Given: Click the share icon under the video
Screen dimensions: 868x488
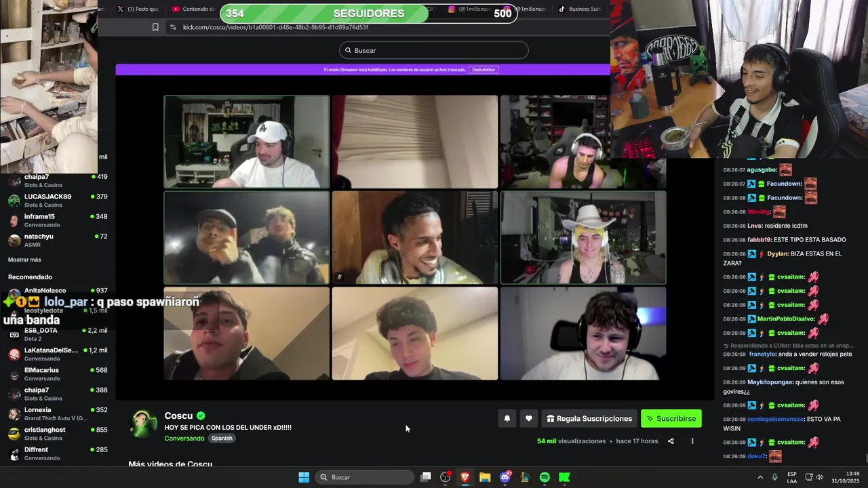Looking at the screenshot, I should tap(671, 441).
